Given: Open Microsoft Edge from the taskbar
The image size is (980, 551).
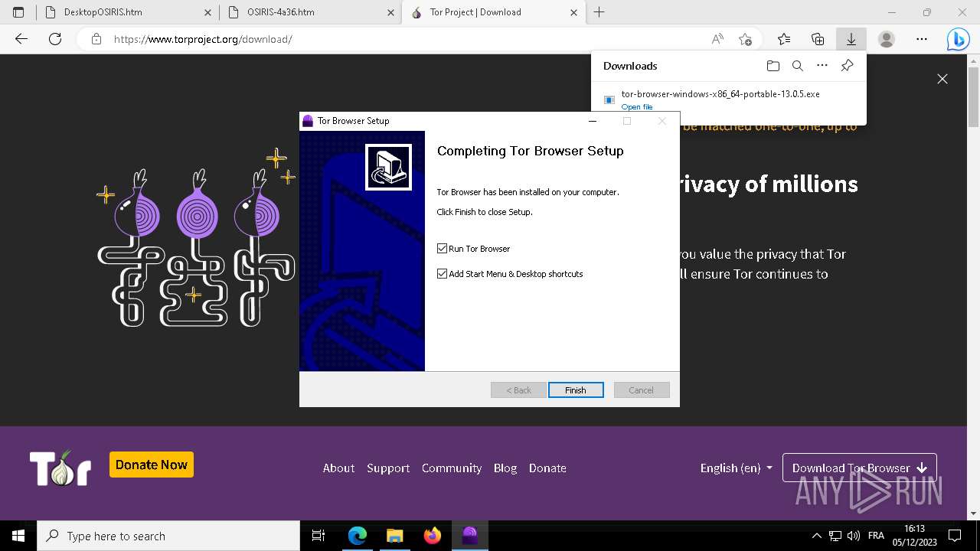Looking at the screenshot, I should [x=358, y=536].
